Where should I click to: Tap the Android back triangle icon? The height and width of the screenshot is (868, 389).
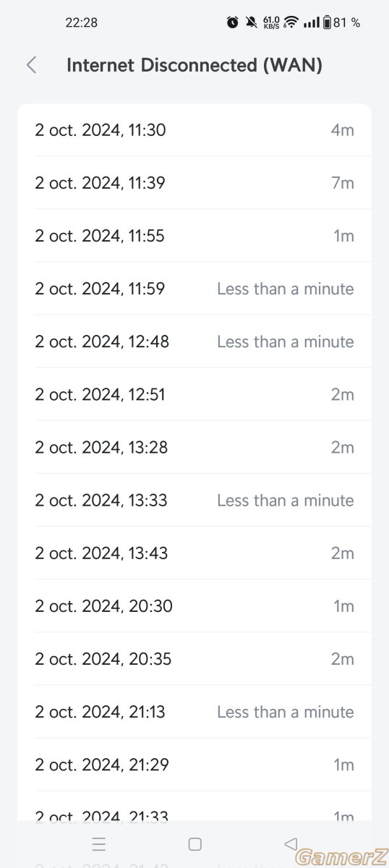click(290, 843)
